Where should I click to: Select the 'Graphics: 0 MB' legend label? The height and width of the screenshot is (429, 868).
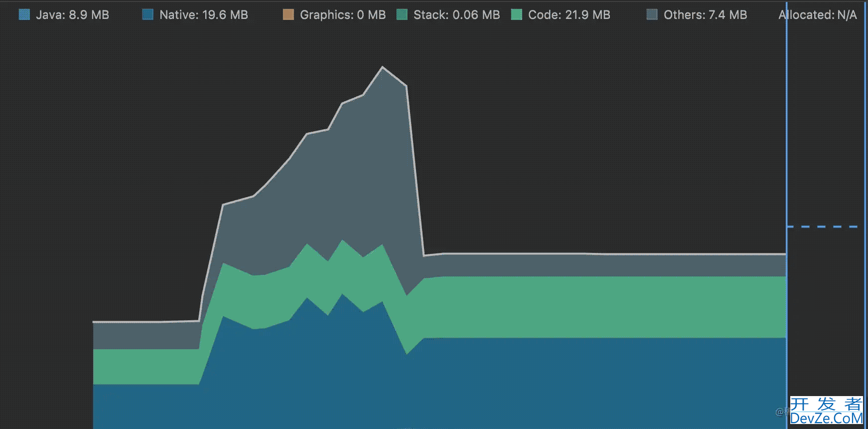click(343, 15)
